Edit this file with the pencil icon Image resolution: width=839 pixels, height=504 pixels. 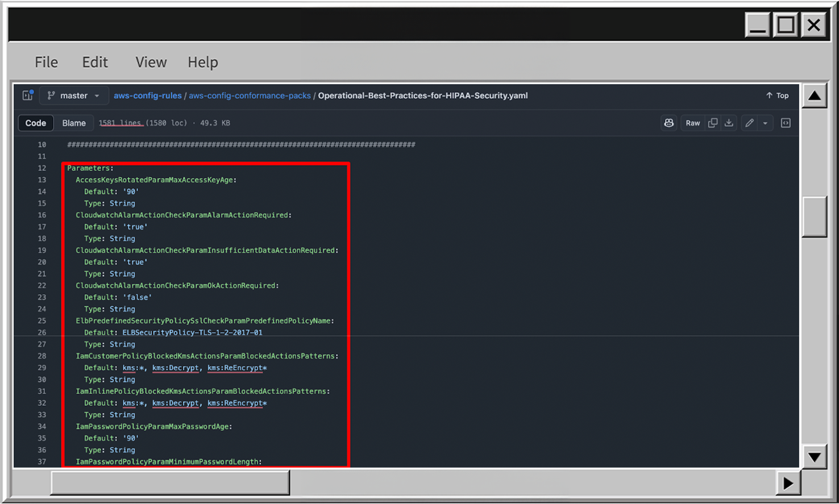tap(750, 123)
